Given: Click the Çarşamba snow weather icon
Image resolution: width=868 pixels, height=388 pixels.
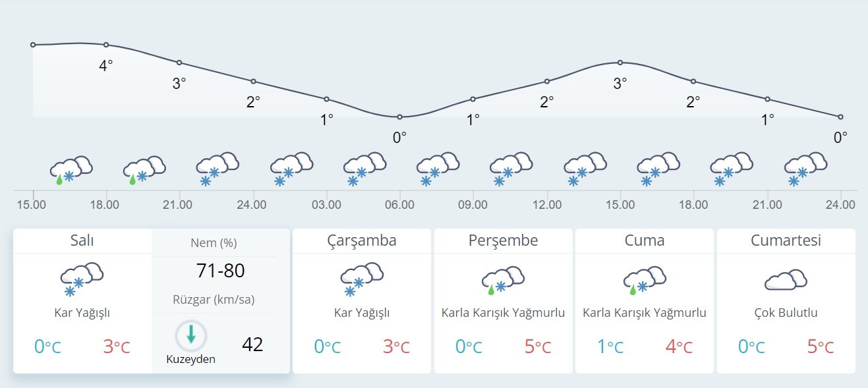Looking at the screenshot, I should pyautogui.click(x=362, y=279).
